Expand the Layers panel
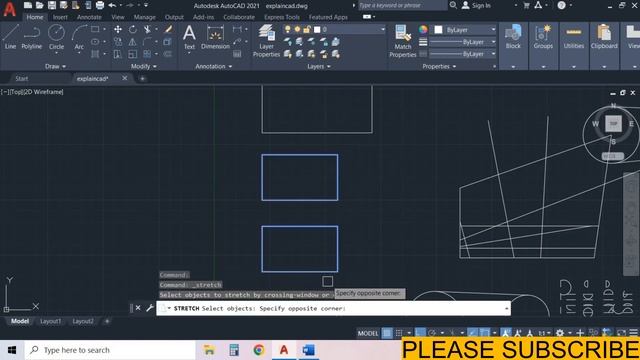Screen dimensions: 640x360 [x=319, y=66]
